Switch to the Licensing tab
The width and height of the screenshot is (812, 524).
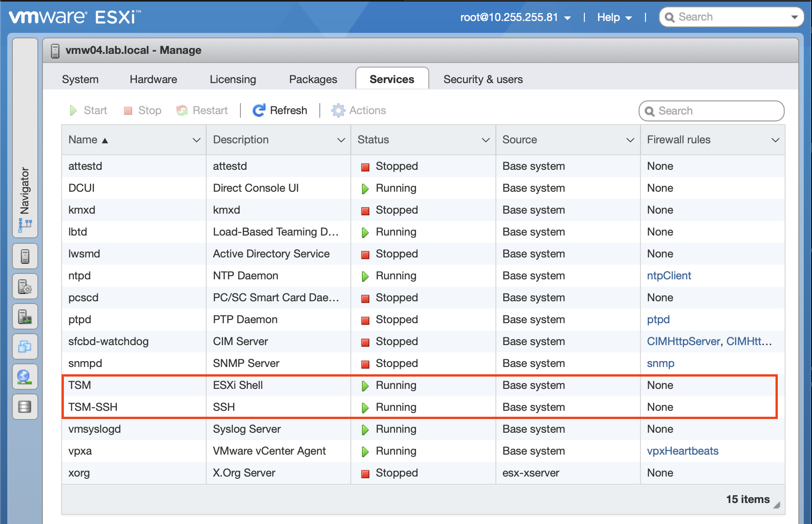point(233,79)
